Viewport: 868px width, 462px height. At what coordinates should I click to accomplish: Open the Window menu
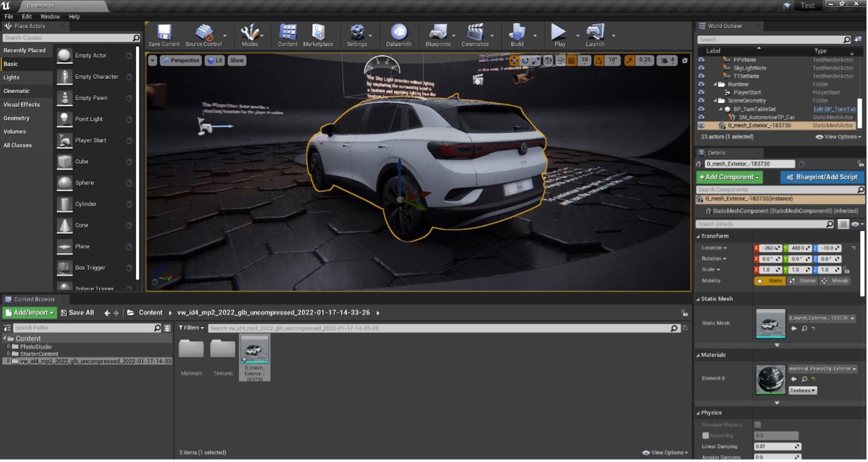(x=50, y=17)
